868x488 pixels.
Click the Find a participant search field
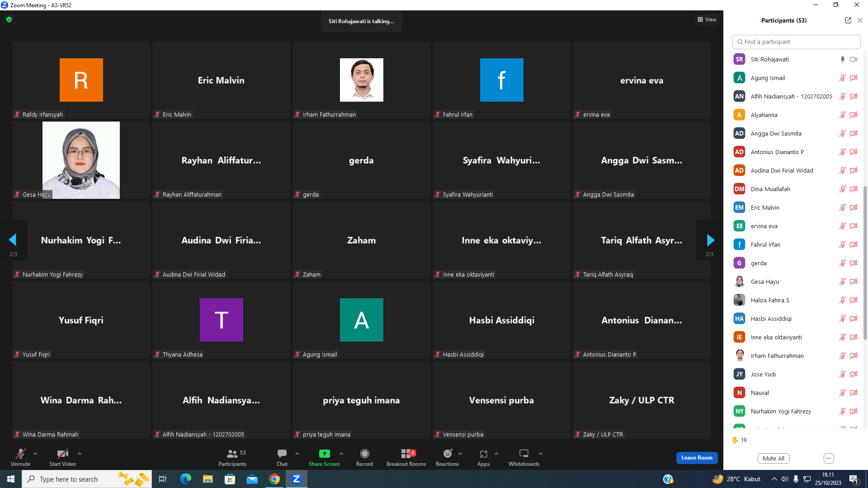click(796, 42)
